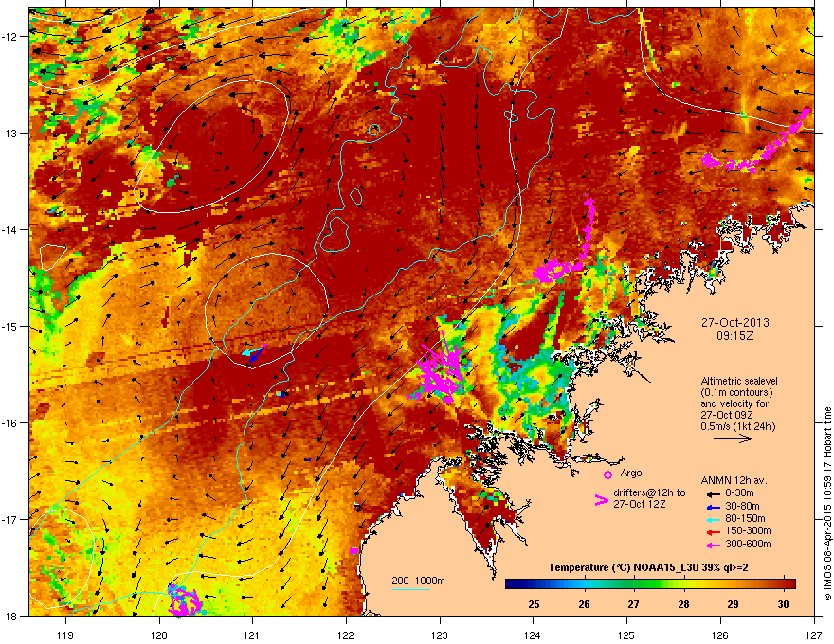Select the magenta 300-600m legend arrow
This screenshot has width=834, height=644.
point(713,545)
